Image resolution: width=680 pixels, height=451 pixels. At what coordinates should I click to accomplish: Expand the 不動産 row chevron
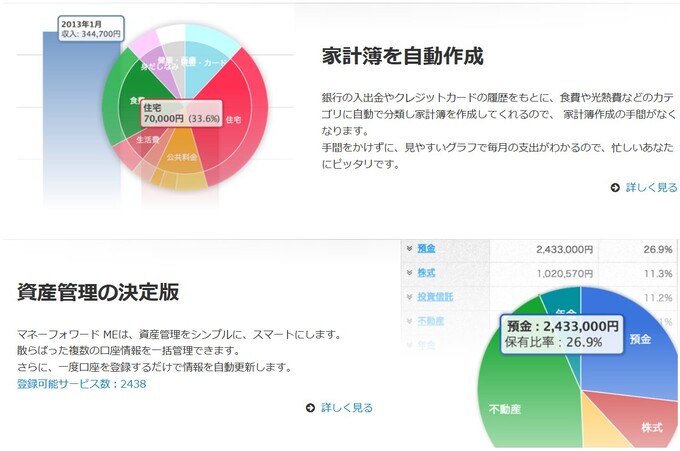[409, 321]
